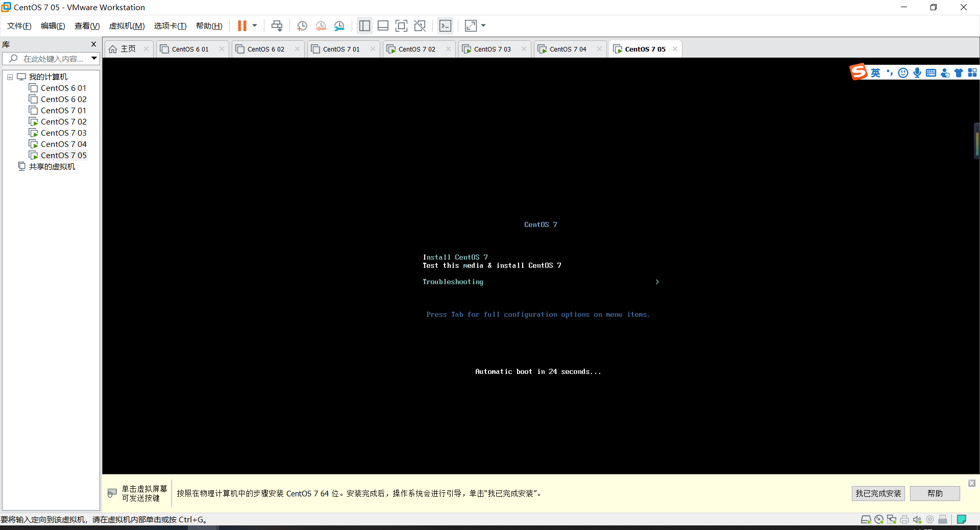This screenshot has width=980, height=530.
Task: Toggle the 英 language mode in Sogou bar
Action: click(x=875, y=73)
